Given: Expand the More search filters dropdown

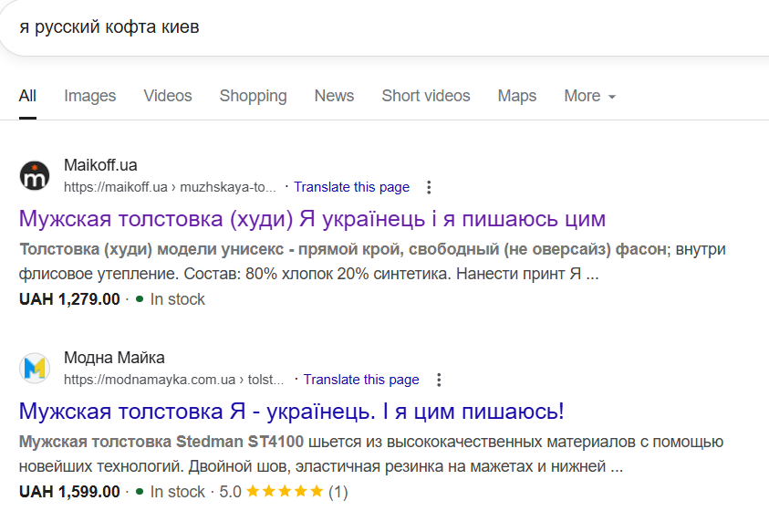Looking at the screenshot, I should pos(589,96).
